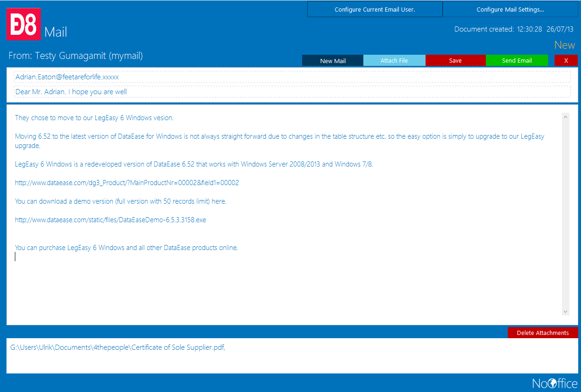Click the Attach File button
The image size is (581, 392).
[x=394, y=61]
